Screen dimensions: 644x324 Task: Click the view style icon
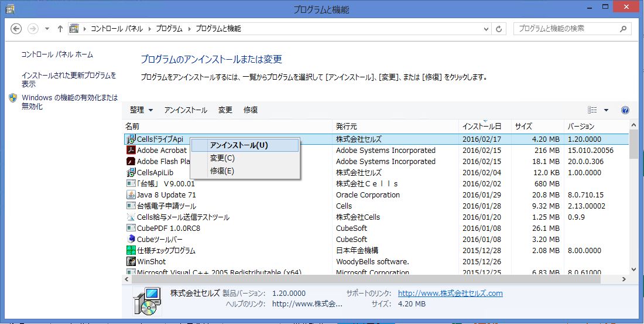[x=592, y=110]
